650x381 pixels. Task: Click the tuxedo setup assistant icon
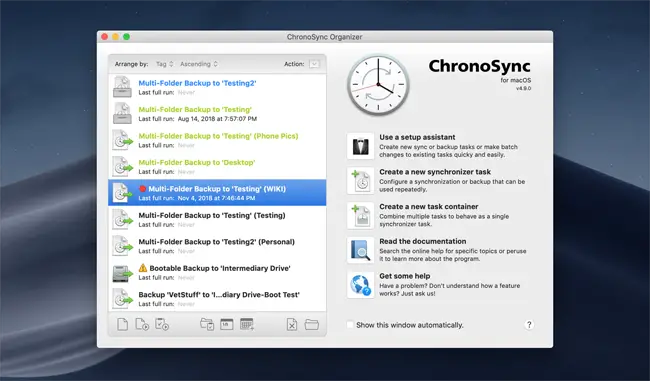tap(360, 146)
